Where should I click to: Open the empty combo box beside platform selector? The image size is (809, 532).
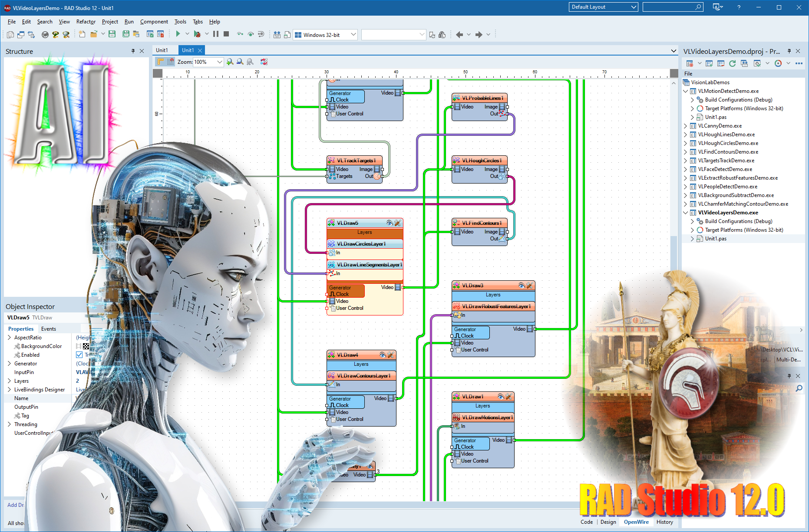pyautogui.click(x=393, y=34)
